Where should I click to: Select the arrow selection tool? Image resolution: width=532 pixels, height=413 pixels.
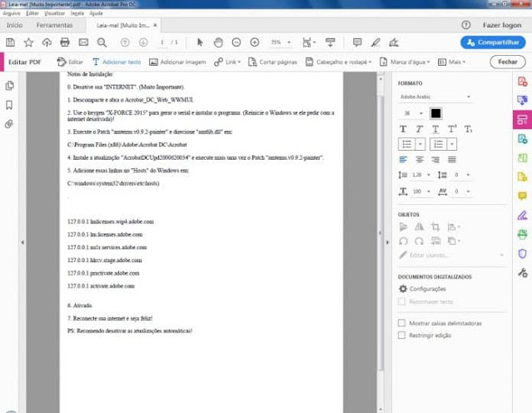point(200,42)
